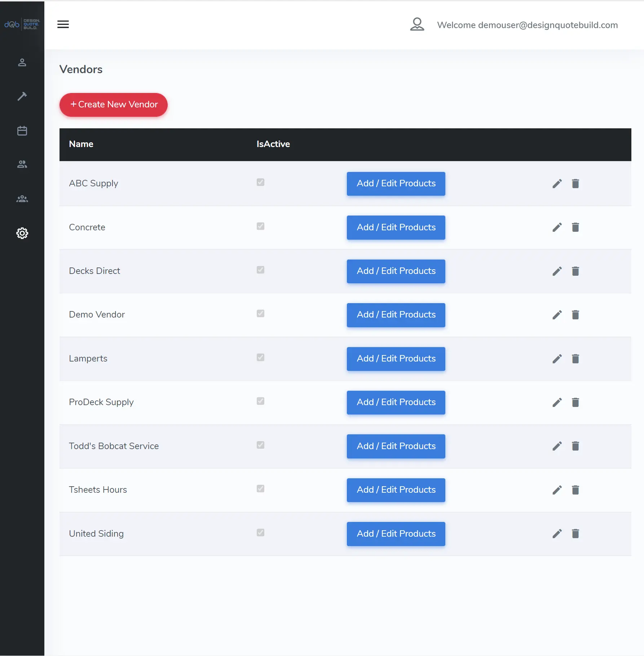Add / Edit Products for Demo Vendor

pos(396,315)
